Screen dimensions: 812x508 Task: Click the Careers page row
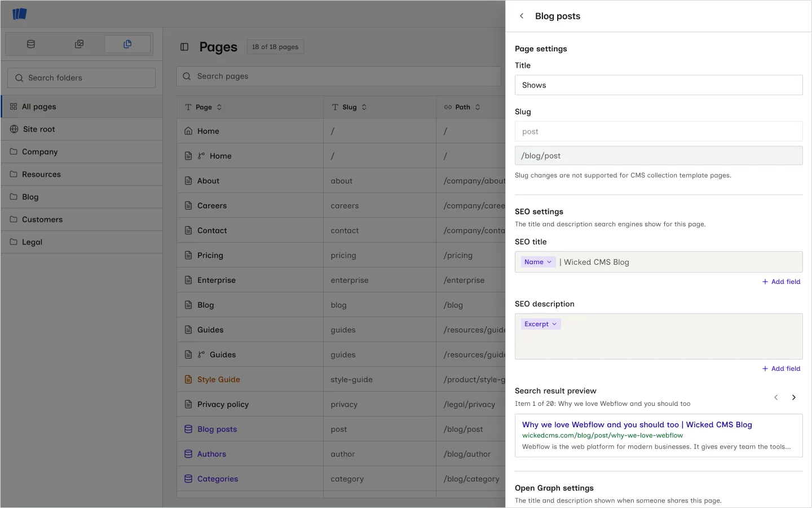pyautogui.click(x=341, y=205)
